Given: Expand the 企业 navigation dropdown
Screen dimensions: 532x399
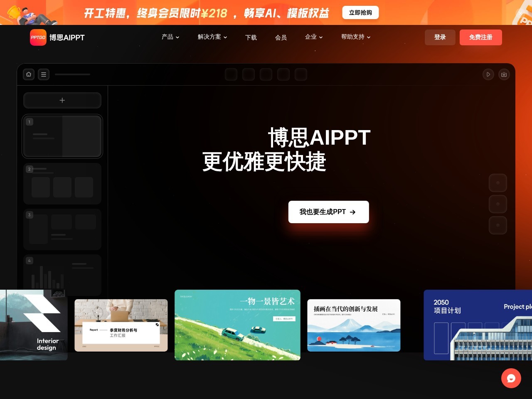Looking at the screenshot, I should coord(314,37).
